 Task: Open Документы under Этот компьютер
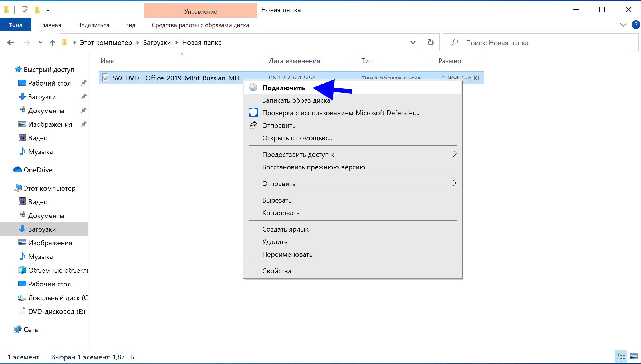(x=46, y=215)
